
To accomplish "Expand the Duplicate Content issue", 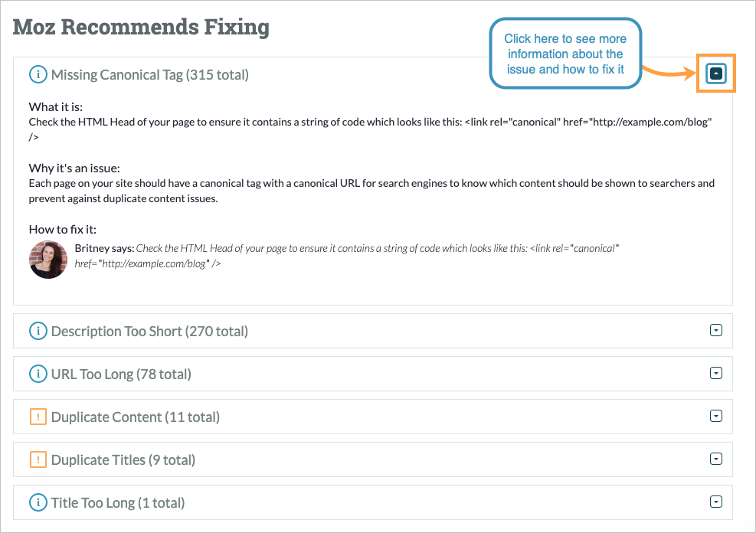I will (x=715, y=416).
